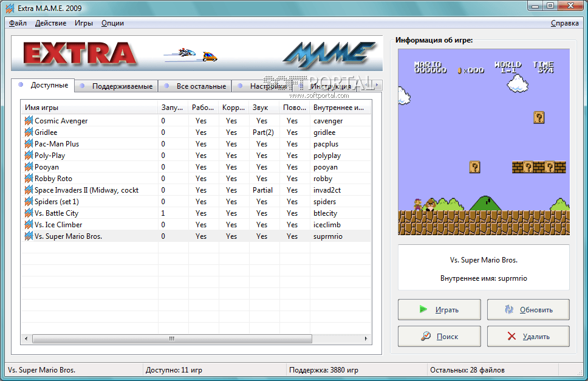Sort by the Имя игры column header
This screenshot has height=381, width=588.
pos(89,108)
